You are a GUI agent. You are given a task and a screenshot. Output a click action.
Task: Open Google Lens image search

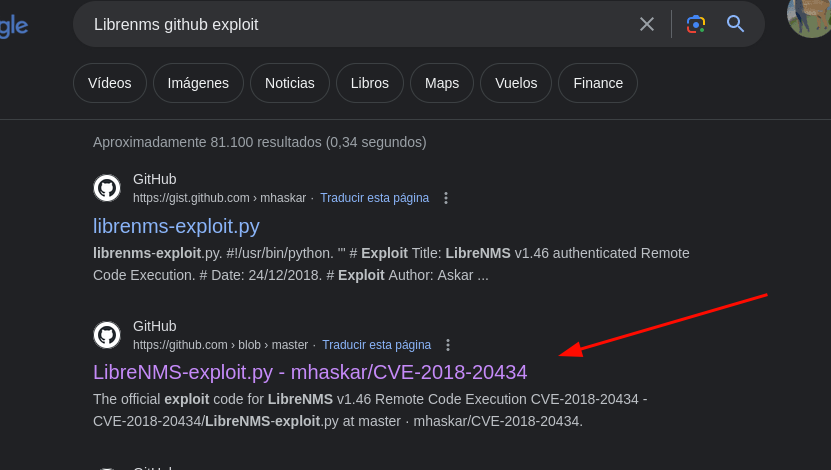pos(696,24)
